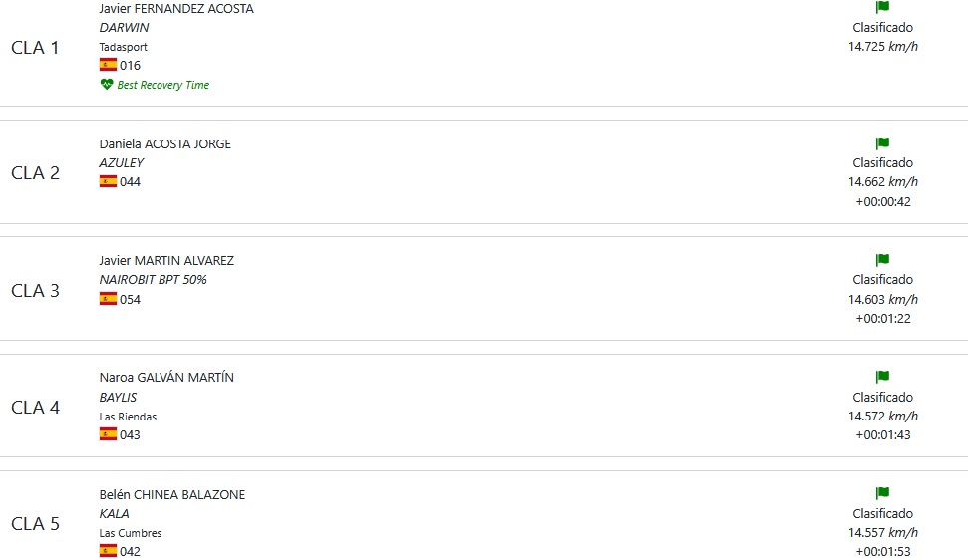The height and width of the screenshot is (560, 968).
Task: Click the green flag above 14.603 km/h
Action: [882, 260]
